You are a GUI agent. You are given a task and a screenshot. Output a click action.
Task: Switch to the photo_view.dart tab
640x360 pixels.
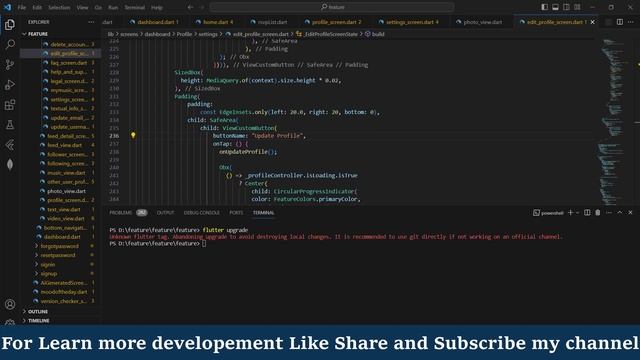(482, 22)
